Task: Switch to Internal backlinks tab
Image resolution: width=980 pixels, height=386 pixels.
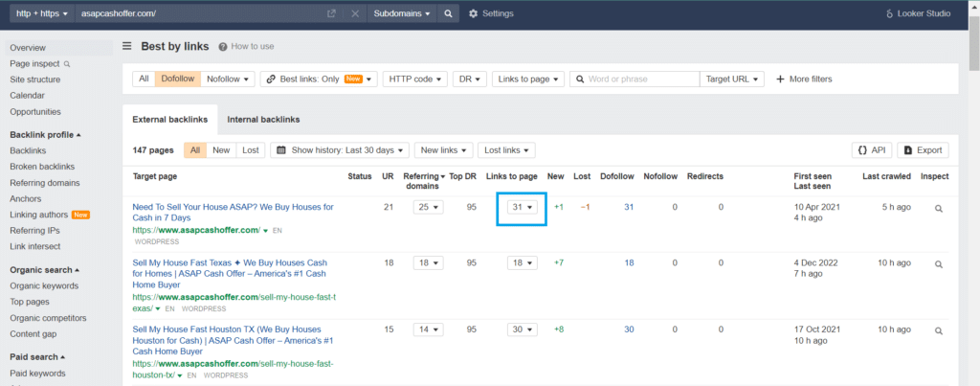Action: point(264,119)
